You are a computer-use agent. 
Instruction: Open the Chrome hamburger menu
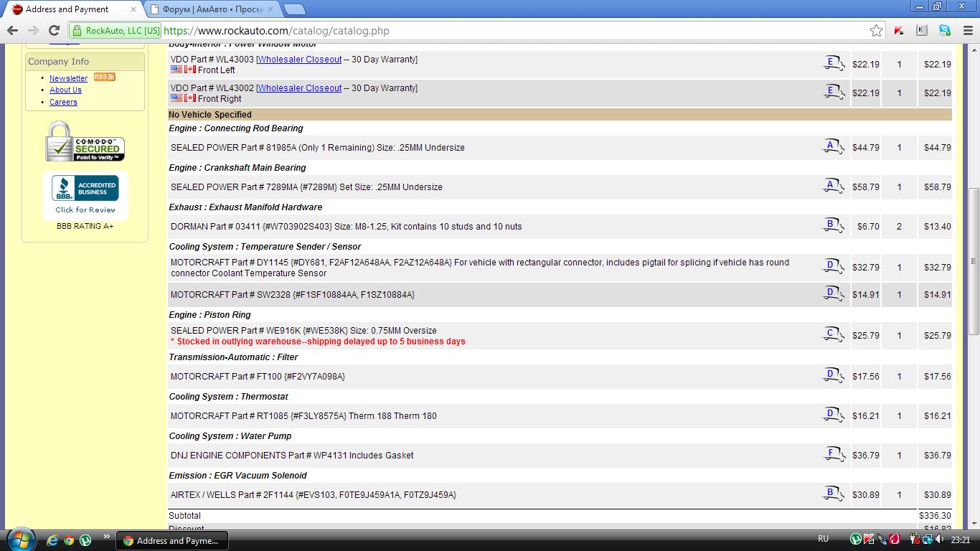965,31
